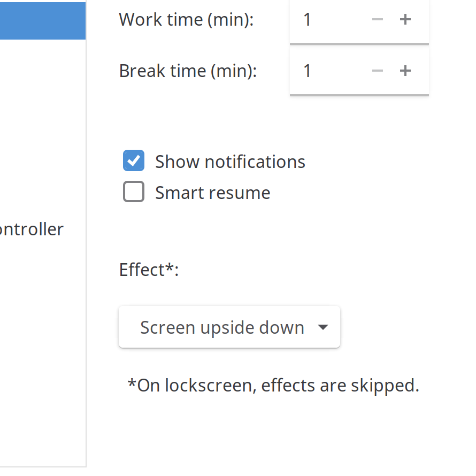Switch to the currently selected settings section
The height and width of the screenshot is (476, 476).
click(x=43, y=20)
